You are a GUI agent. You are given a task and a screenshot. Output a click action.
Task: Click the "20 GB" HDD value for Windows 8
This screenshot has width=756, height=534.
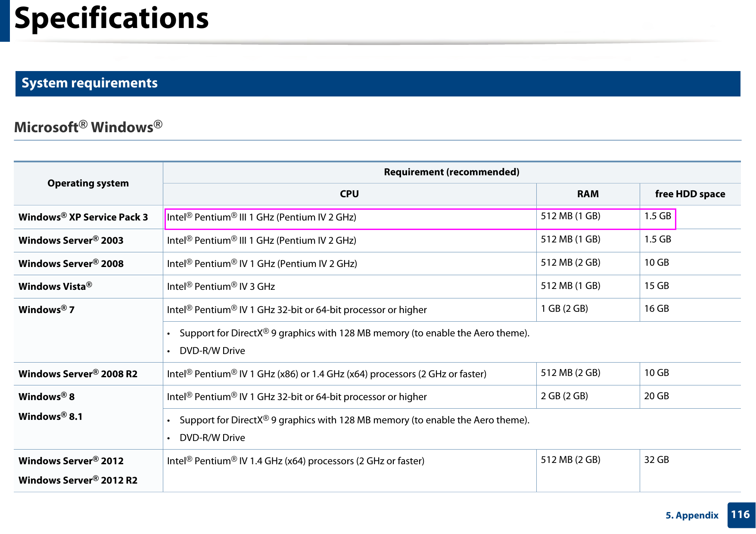tap(656, 396)
